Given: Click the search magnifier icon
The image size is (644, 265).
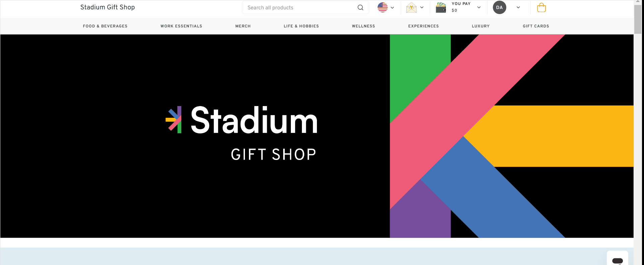Looking at the screenshot, I should tap(360, 8).
